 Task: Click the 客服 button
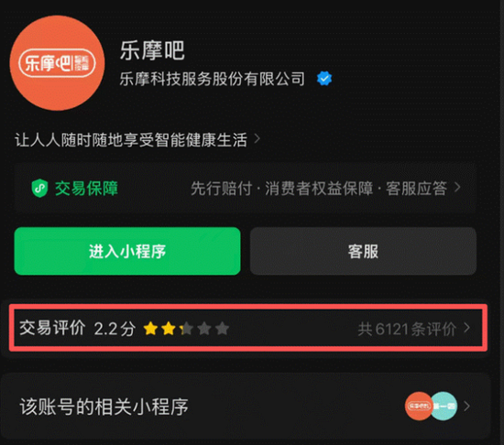click(x=363, y=251)
